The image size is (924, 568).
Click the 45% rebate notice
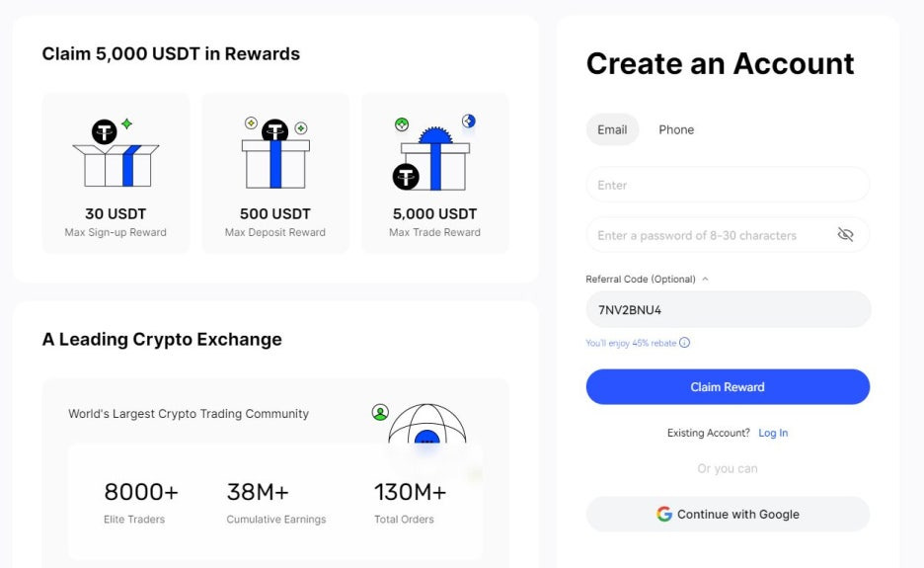point(631,343)
